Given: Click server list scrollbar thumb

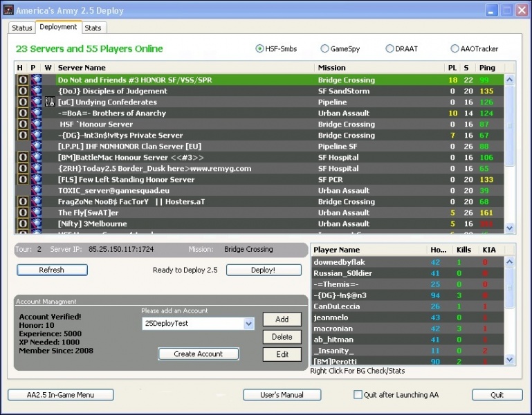Looking at the screenshot, I should tap(509, 126).
